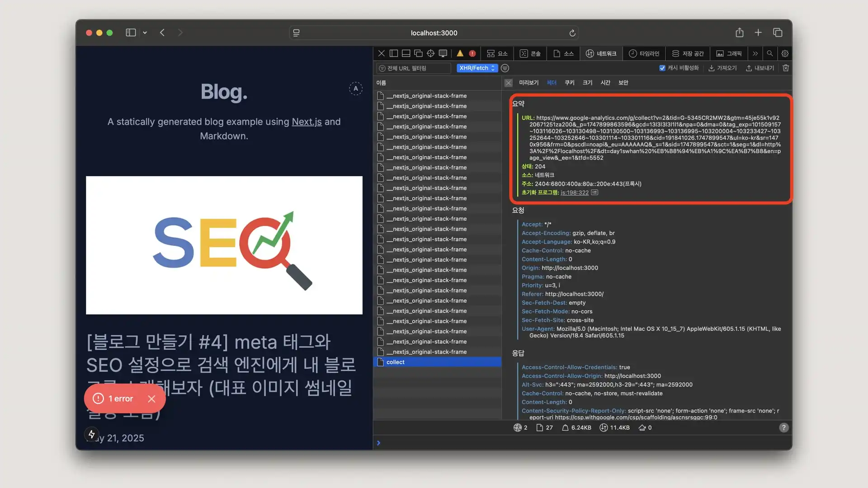
Task: Toggle the blog theme switcher A icon
Action: [x=356, y=89]
